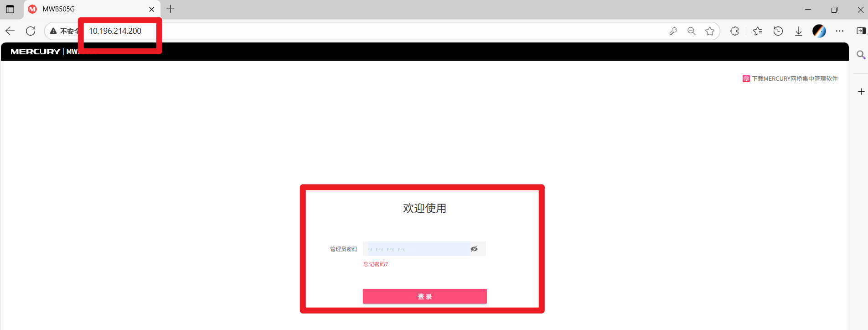
Task: Focus the 管理员密码 password input field
Action: coord(419,249)
